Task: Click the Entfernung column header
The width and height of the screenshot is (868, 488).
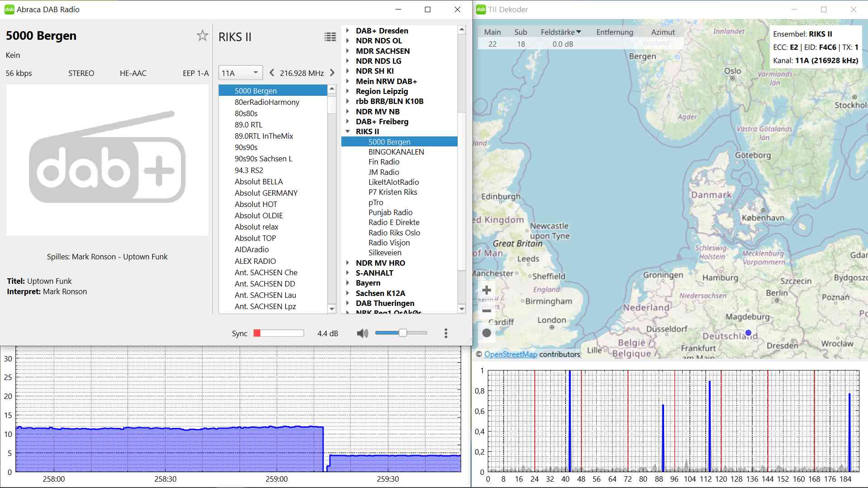Action: pos(614,32)
